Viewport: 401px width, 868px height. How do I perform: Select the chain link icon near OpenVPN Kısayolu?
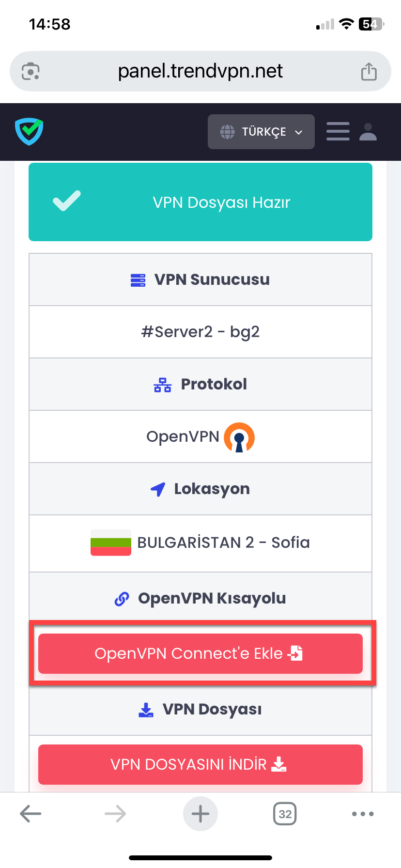(x=121, y=598)
